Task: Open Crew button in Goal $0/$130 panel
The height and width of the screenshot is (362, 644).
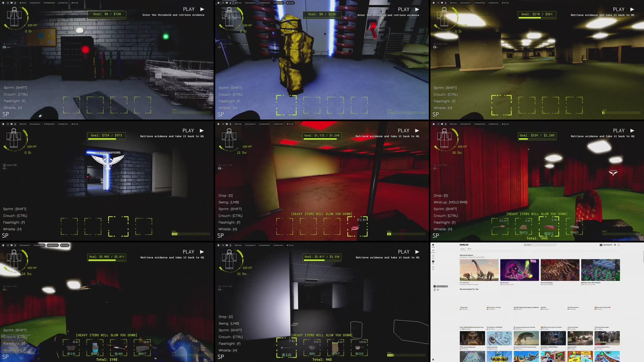Action: [74, 3]
